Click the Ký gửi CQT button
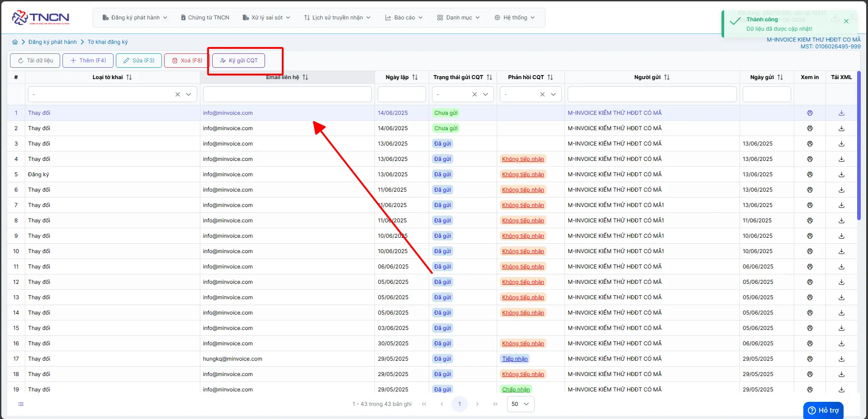This screenshot has width=868, height=419. [238, 61]
